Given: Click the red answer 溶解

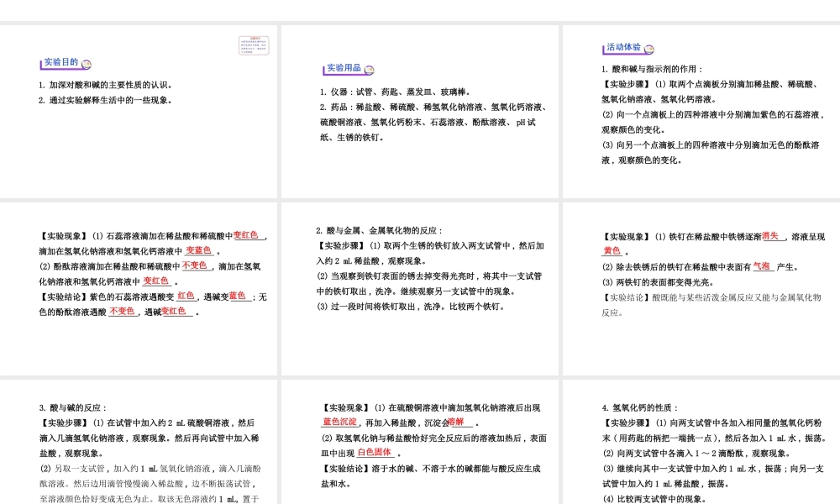Looking at the screenshot, I should 456,422.
